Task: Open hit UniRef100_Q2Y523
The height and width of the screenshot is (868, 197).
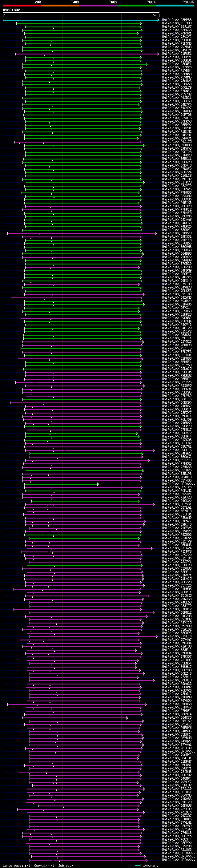Action: tap(177, 342)
